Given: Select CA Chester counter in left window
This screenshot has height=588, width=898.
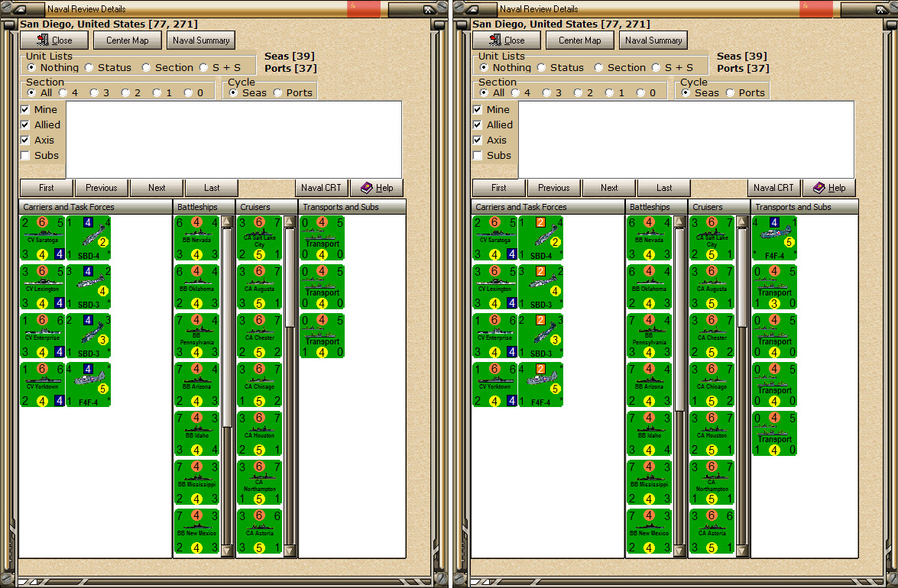Looking at the screenshot, I should (259, 336).
